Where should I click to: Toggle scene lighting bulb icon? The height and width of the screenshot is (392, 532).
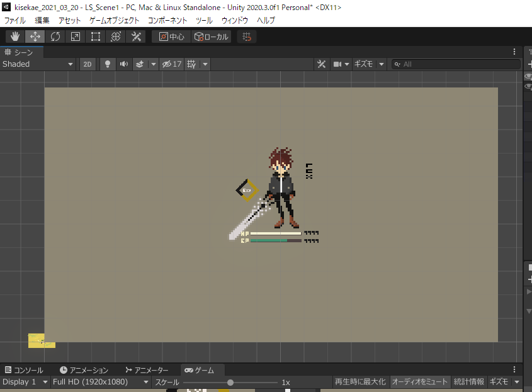(108, 64)
